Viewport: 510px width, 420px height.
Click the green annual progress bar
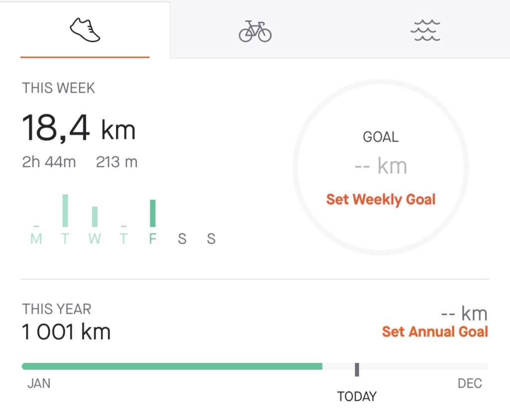pos(172,366)
